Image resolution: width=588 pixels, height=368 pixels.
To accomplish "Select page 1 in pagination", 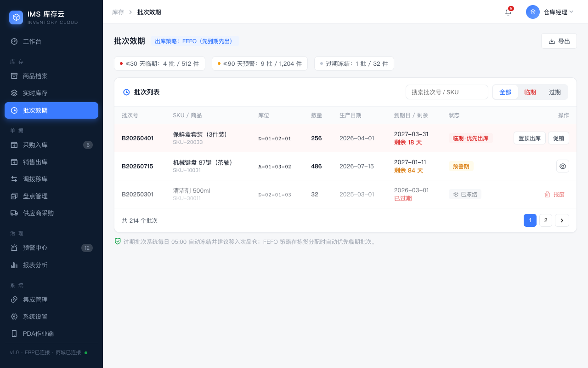I will pyautogui.click(x=530, y=220).
